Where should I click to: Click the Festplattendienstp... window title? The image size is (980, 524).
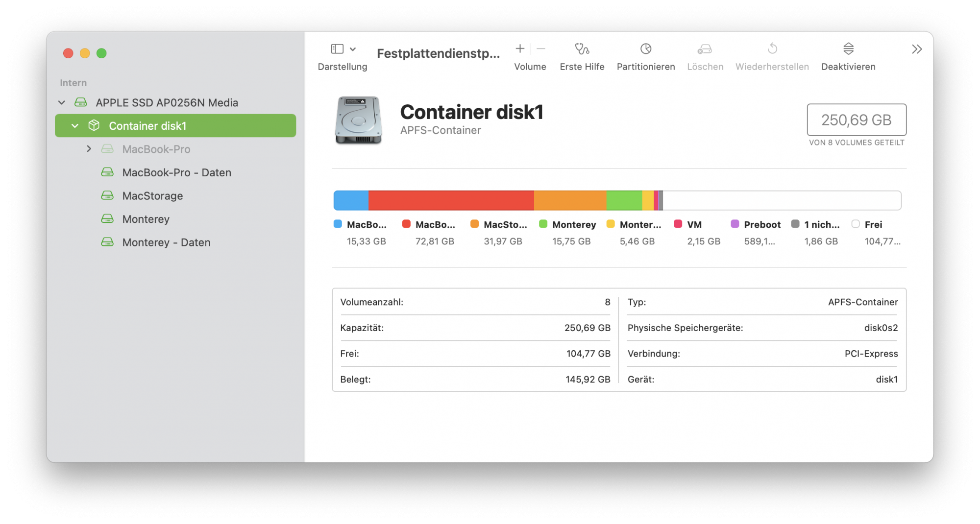pyautogui.click(x=439, y=53)
